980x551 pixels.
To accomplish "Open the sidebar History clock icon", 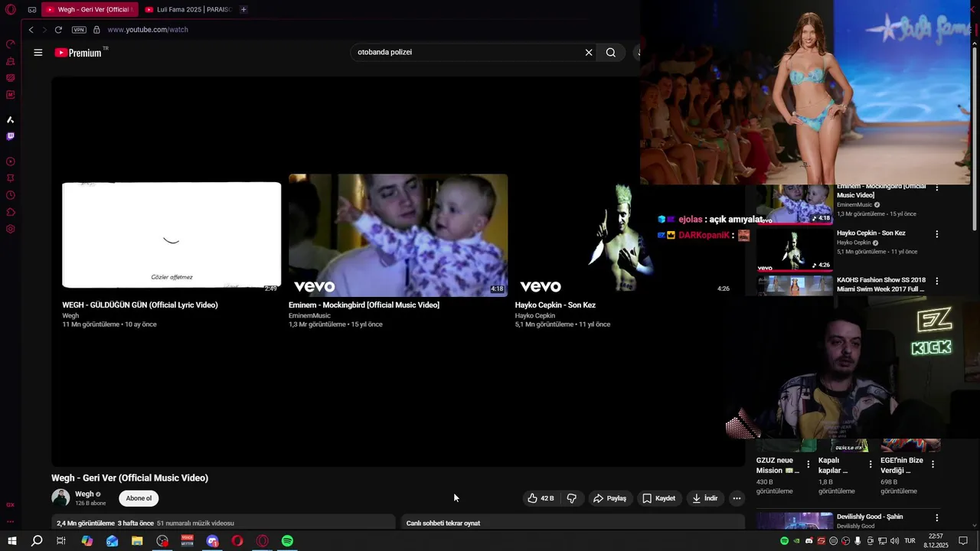I will click(11, 195).
